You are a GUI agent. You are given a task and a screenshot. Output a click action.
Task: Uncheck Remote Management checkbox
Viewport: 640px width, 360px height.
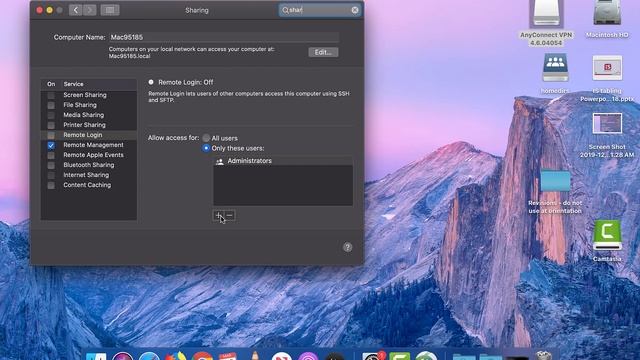(x=51, y=145)
